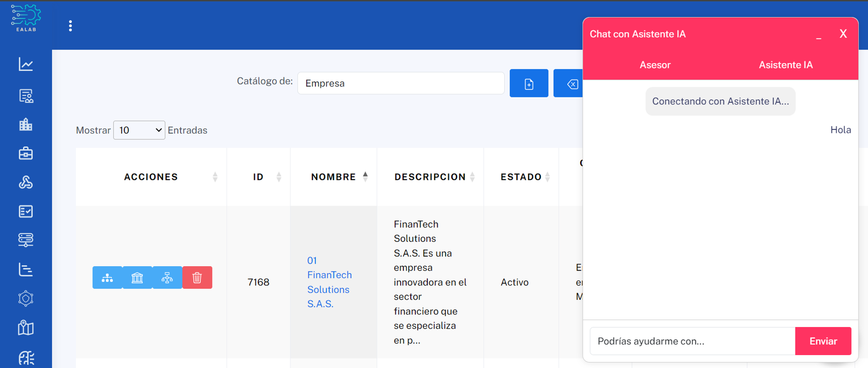Click the building icon in sidebar
The width and height of the screenshot is (868, 368).
pos(26,124)
